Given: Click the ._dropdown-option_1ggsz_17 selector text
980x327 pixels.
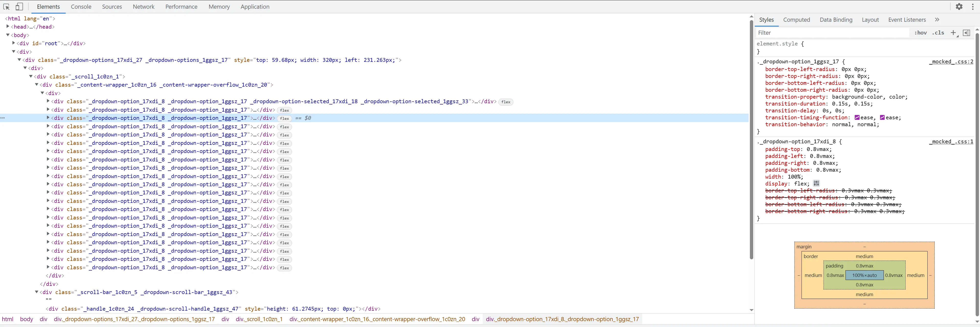Looking at the screenshot, I should point(797,62).
